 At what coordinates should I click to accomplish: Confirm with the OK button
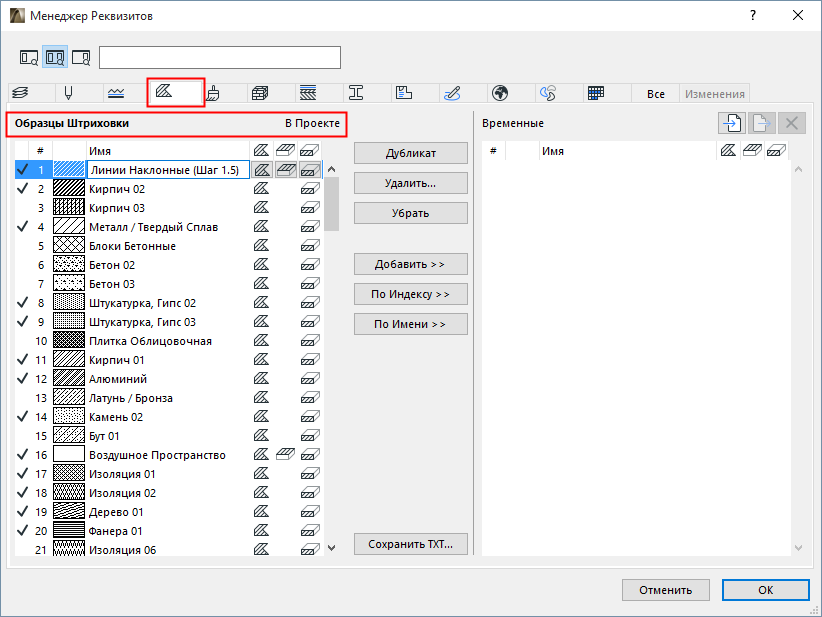click(x=765, y=590)
